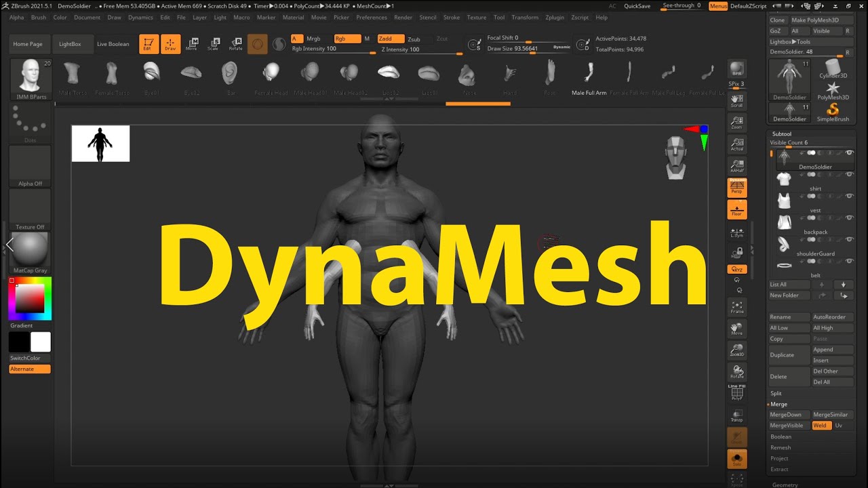The height and width of the screenshot is (488, 868).
Task: Select the Rotate gizmo tool
Action: pos(235,44)
